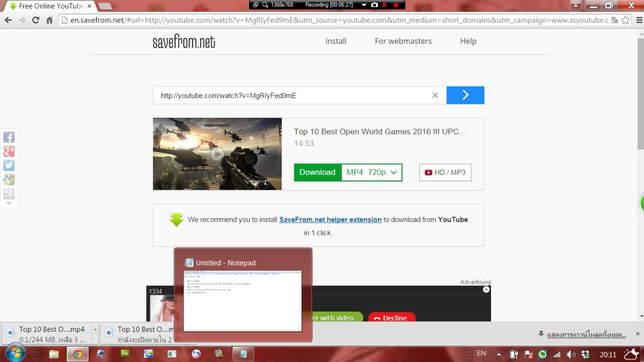Open options arrow for first mp4 download

95,330
